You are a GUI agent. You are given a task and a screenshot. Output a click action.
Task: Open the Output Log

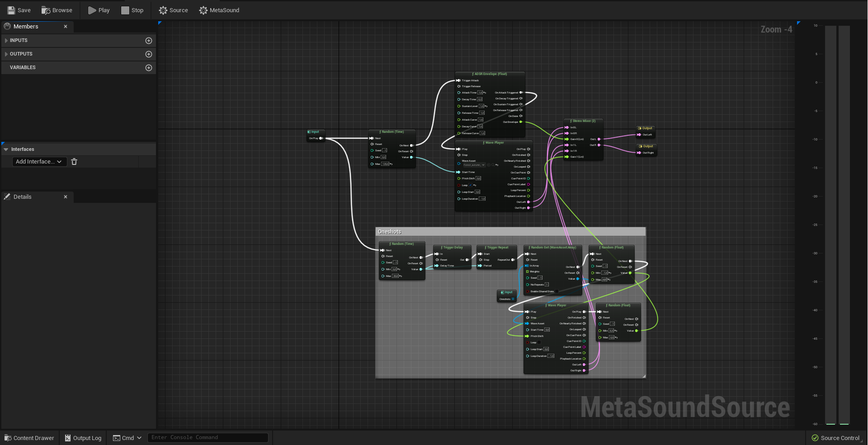[83, 438]
